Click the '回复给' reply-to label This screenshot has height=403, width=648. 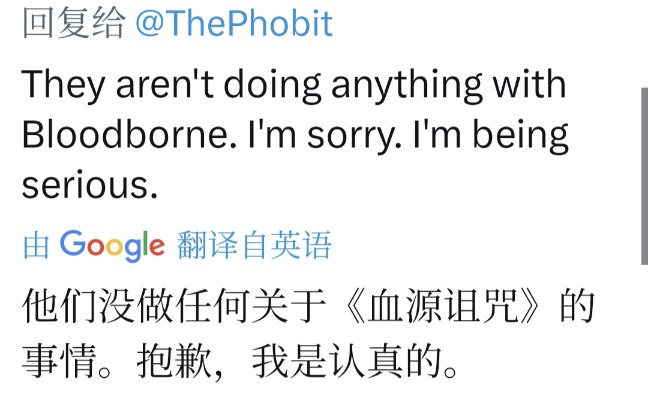click(x=73, y=24)
